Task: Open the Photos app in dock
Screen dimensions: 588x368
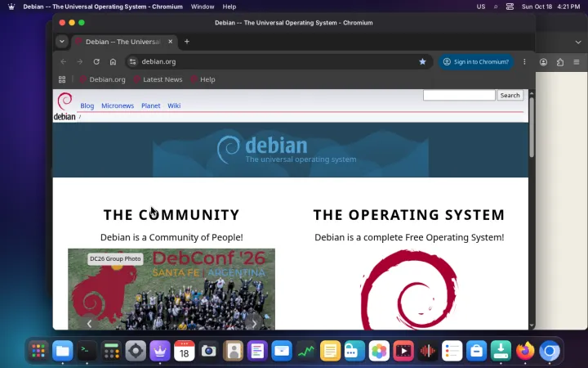Action: 379,351
